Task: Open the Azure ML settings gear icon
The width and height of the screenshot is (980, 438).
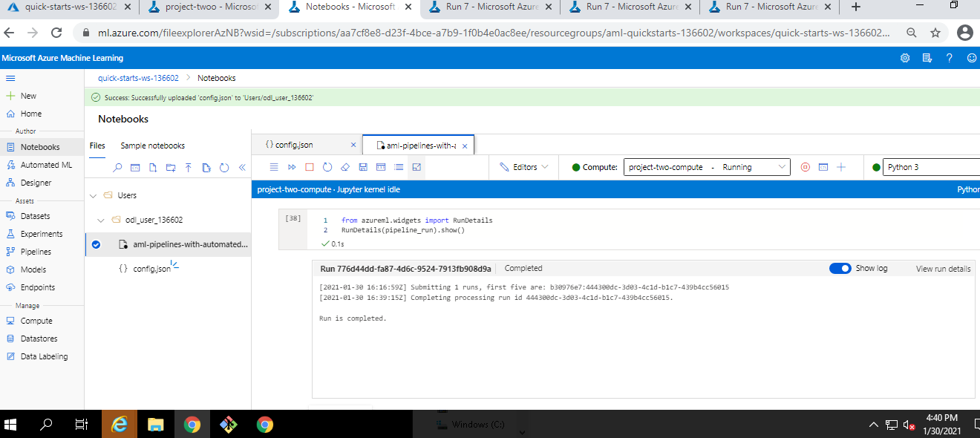Action: tap(905, 58)
